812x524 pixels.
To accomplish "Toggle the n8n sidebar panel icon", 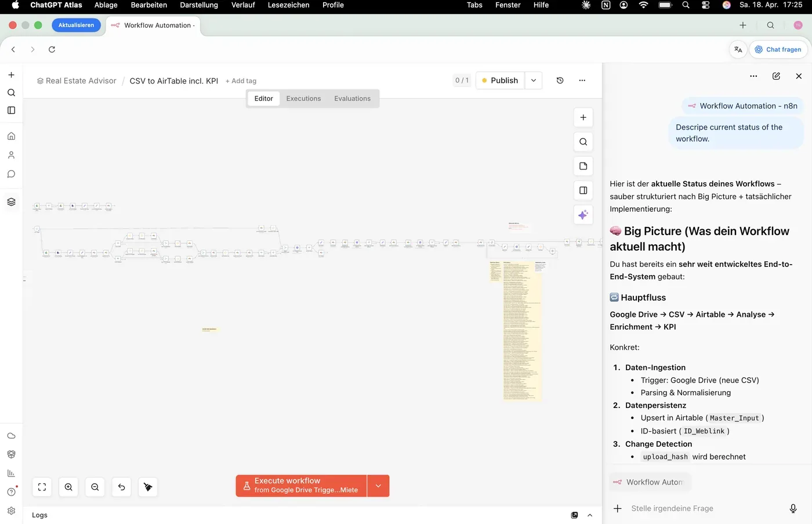I will 11,110.
